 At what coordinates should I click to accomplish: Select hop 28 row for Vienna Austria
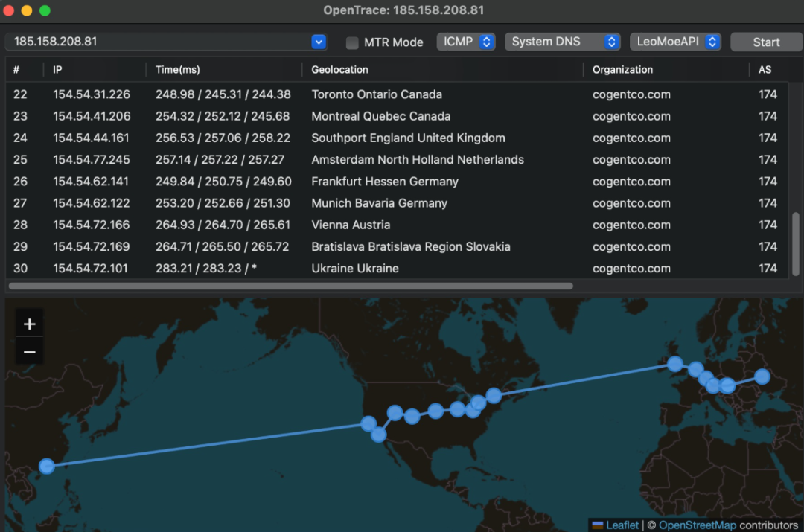[x=396, y=225]
